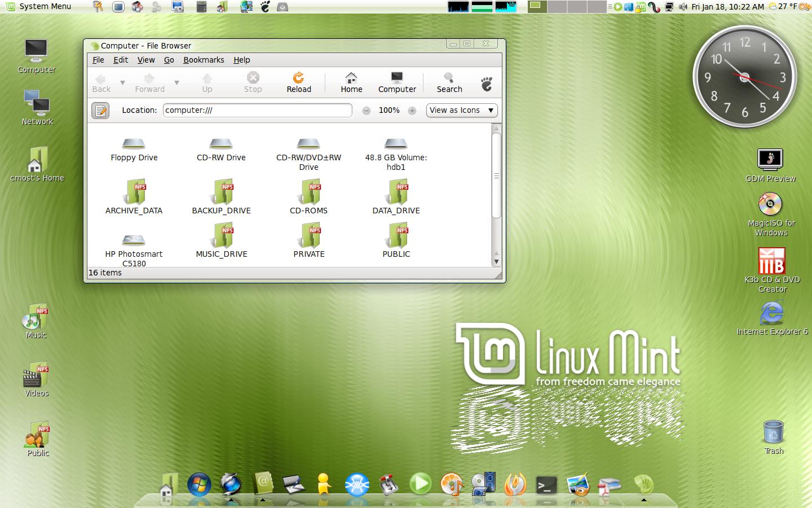Viewport: 812px width, 508px height.
Task: Click the date and time clock
Action: (x=727, y=7)
